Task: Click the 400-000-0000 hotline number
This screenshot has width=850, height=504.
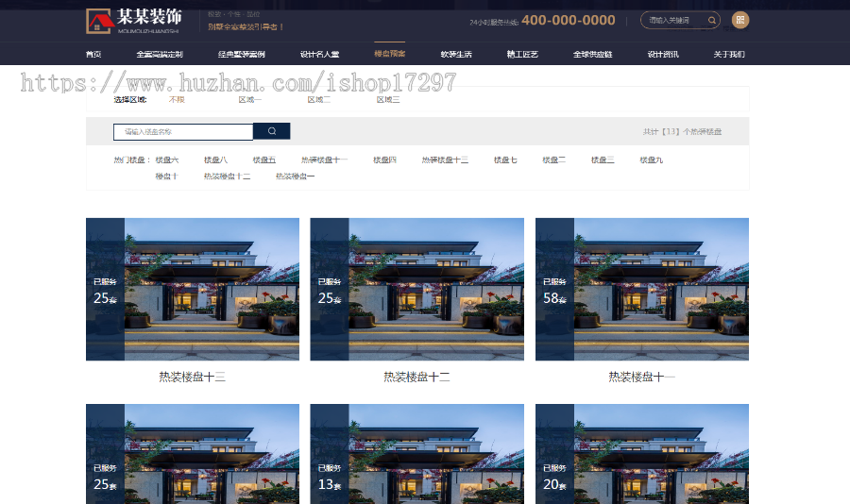Action: [569, 20]
